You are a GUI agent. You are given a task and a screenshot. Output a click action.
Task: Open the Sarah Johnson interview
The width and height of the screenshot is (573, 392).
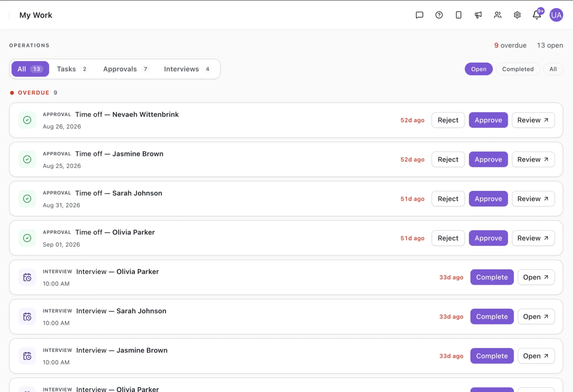(536, 317)
